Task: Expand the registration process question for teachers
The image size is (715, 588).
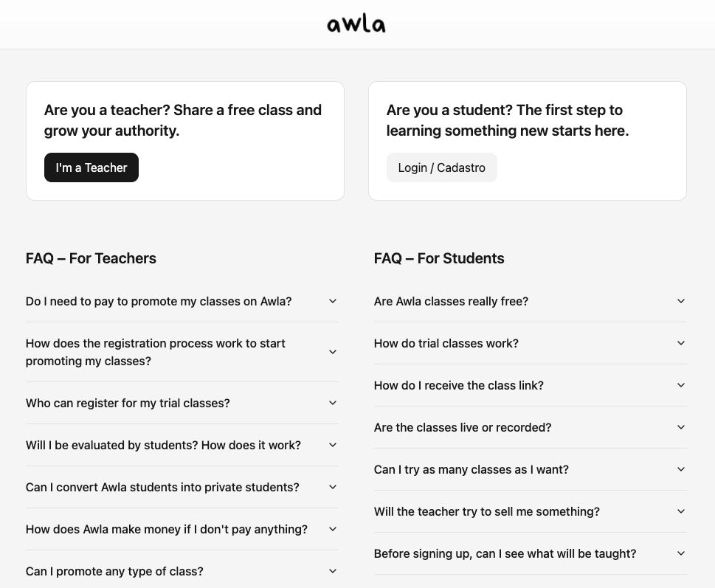Action: (155, 352)
